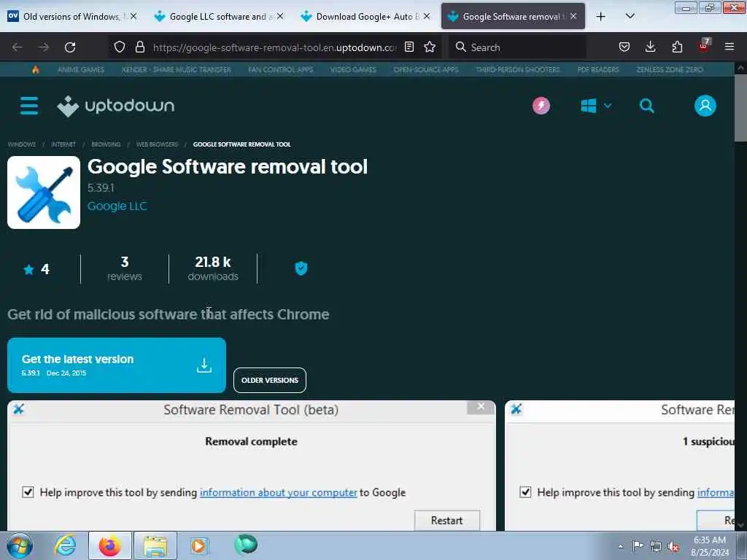Viewport: 747px width, 560px height.
Task: Open the VIDEO GAMES category link
Action: 353,69
